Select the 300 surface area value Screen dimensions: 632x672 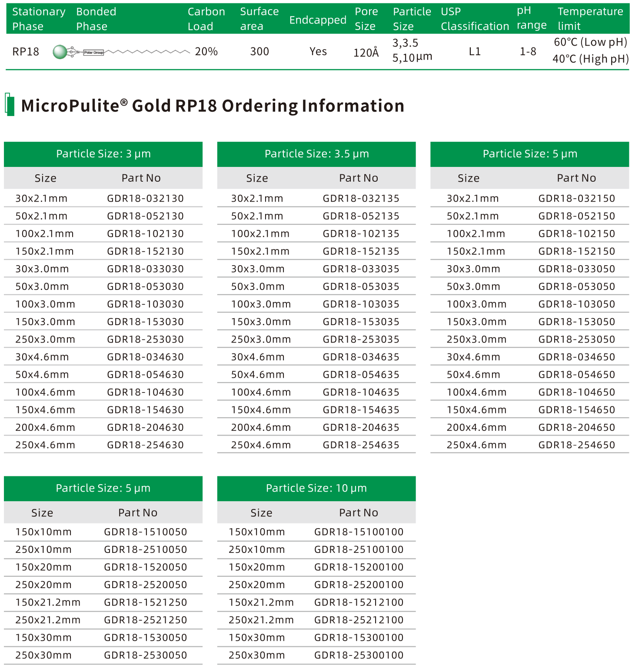point(259,51)
